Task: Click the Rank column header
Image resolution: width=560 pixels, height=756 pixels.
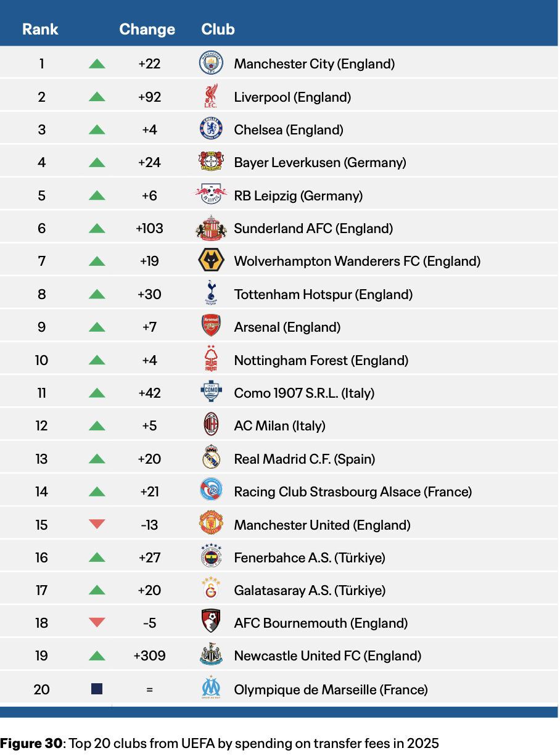Action: point(41,29)
